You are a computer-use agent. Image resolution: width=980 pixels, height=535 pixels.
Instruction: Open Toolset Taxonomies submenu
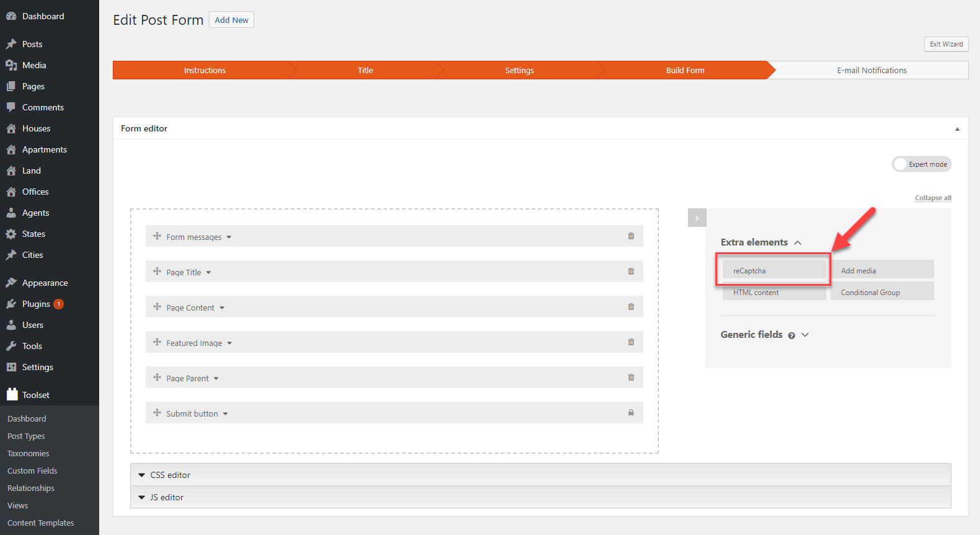(x=28, y=453)
